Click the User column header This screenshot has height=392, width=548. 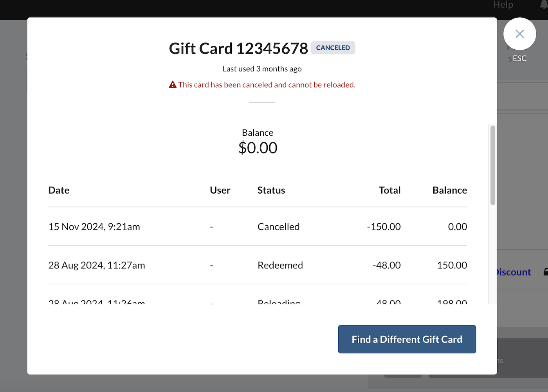coord(220,190)
